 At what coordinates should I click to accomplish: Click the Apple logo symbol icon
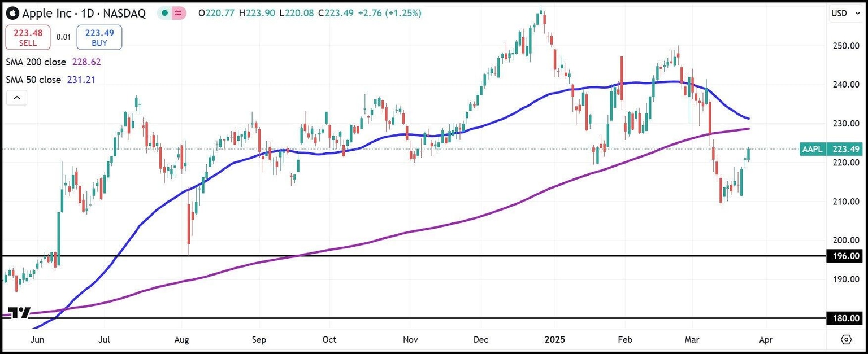[12, 13]
